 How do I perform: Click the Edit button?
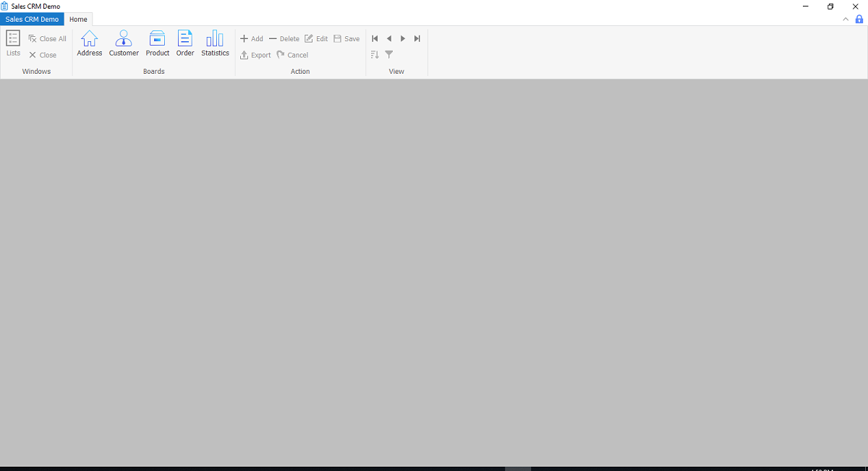[x=316, y=39]
